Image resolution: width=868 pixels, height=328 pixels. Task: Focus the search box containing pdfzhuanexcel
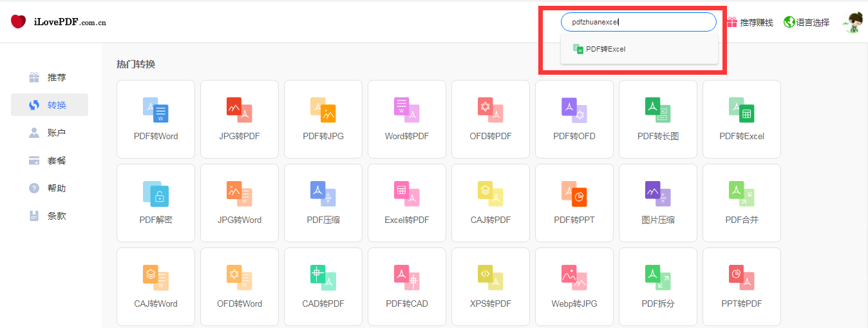[x=637, y=22]
